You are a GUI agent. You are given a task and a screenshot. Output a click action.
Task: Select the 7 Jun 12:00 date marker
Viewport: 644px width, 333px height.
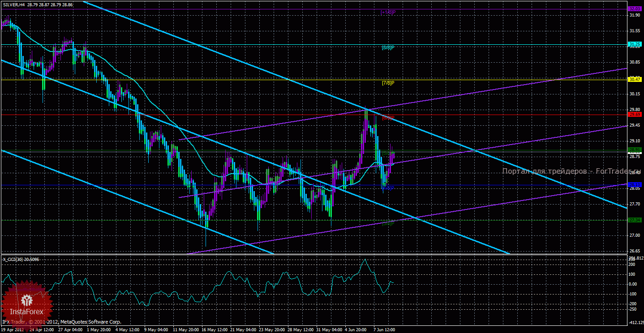385,330
